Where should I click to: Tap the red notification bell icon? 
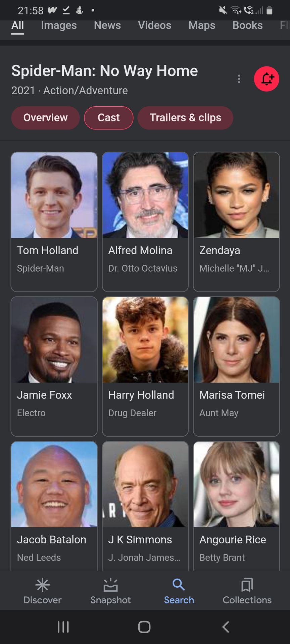tap(267, 79)
